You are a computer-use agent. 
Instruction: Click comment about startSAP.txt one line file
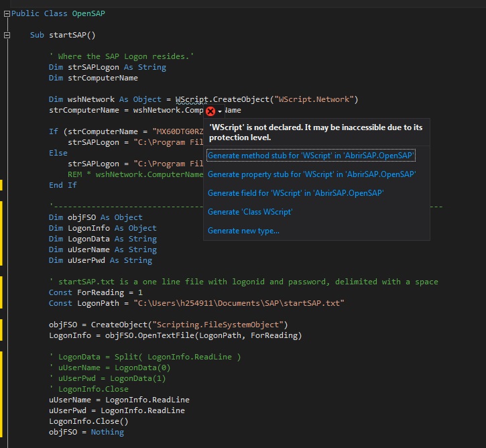pyautogui.click(x=243, y=282)
